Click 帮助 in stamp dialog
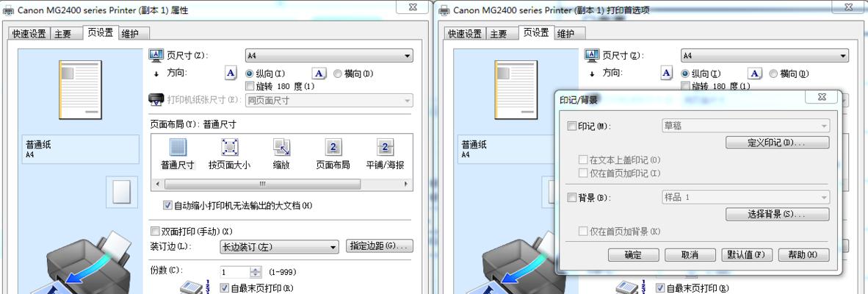The width and height of the screenshot is (868, 294). click(x=804, y=255)
